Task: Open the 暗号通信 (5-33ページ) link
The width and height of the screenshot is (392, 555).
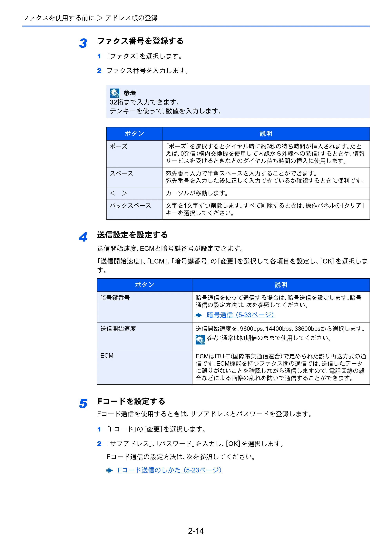Action: (x=240, y=315)
